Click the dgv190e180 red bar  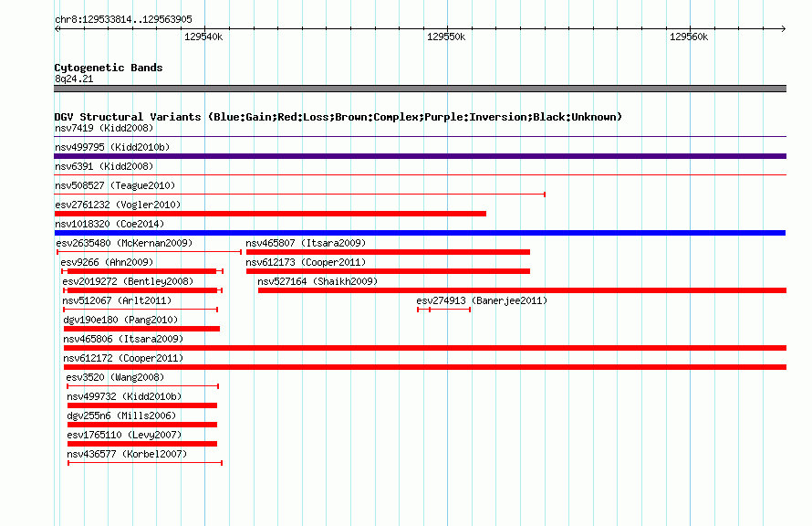142,329
